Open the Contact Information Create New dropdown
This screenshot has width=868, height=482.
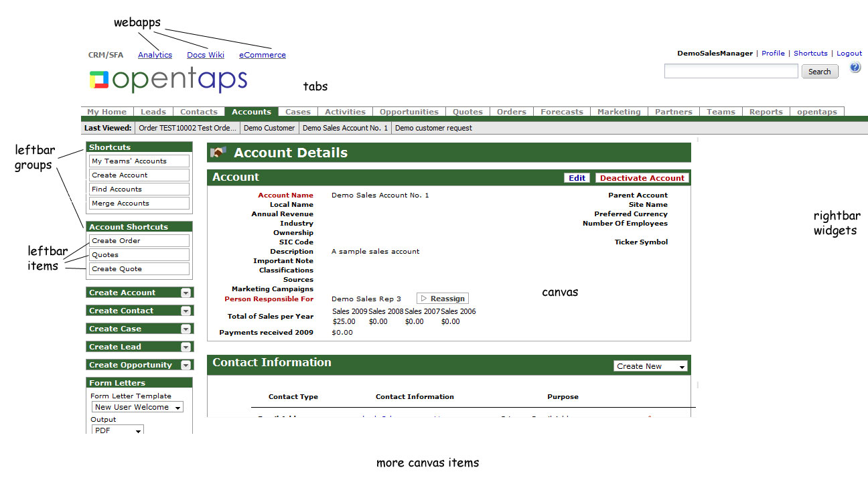(650, 366)
